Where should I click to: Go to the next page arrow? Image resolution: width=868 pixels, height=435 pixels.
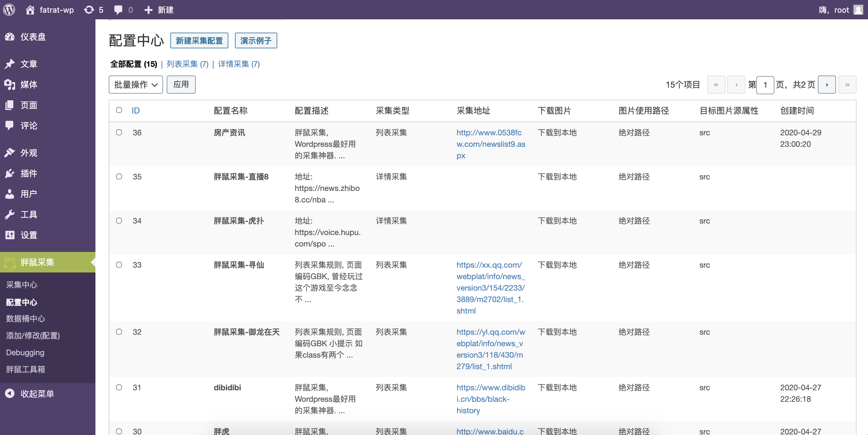point(827,84)
